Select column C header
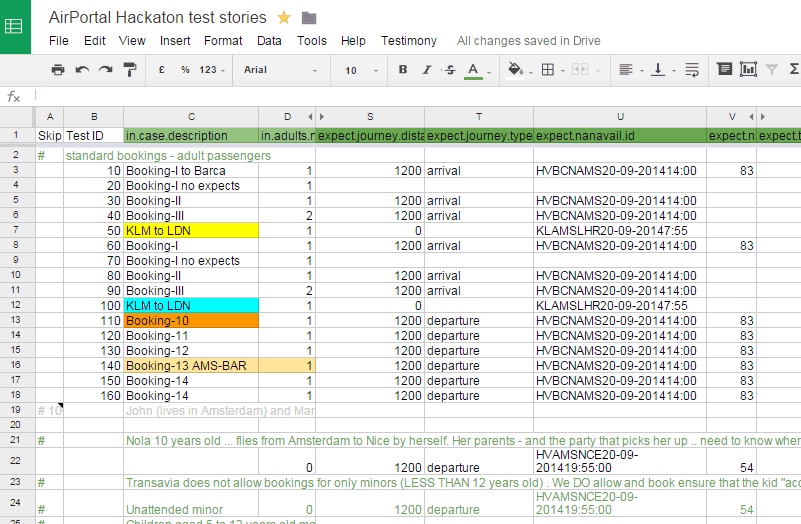 [x=191, y=117]
